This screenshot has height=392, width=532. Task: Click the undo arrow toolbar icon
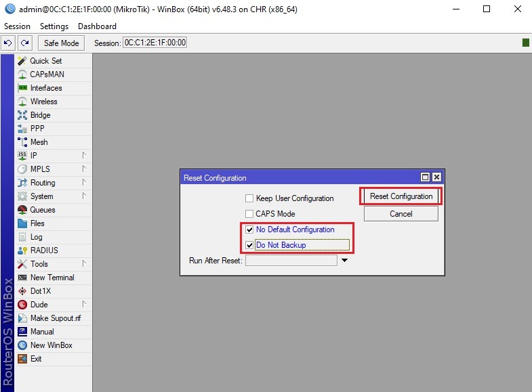8,43
